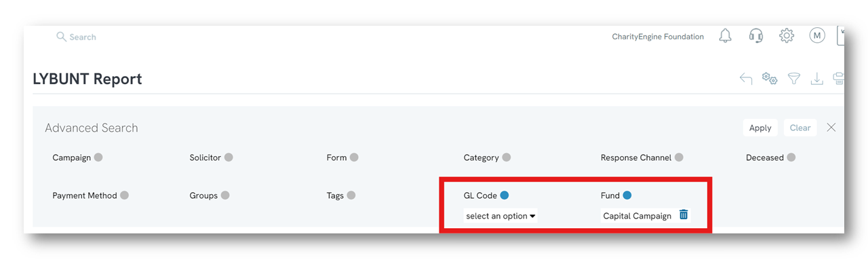This screenshot has width=868, height=262.
Task: Toggle the Solicitor filter dot
Action: pyautogui.click(x=229, y=157)
